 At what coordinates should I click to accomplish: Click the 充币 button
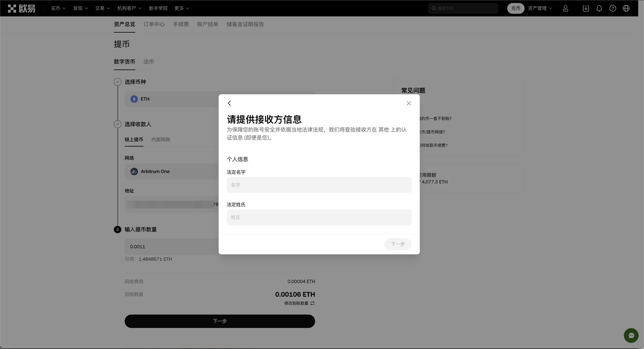point(516,9)
